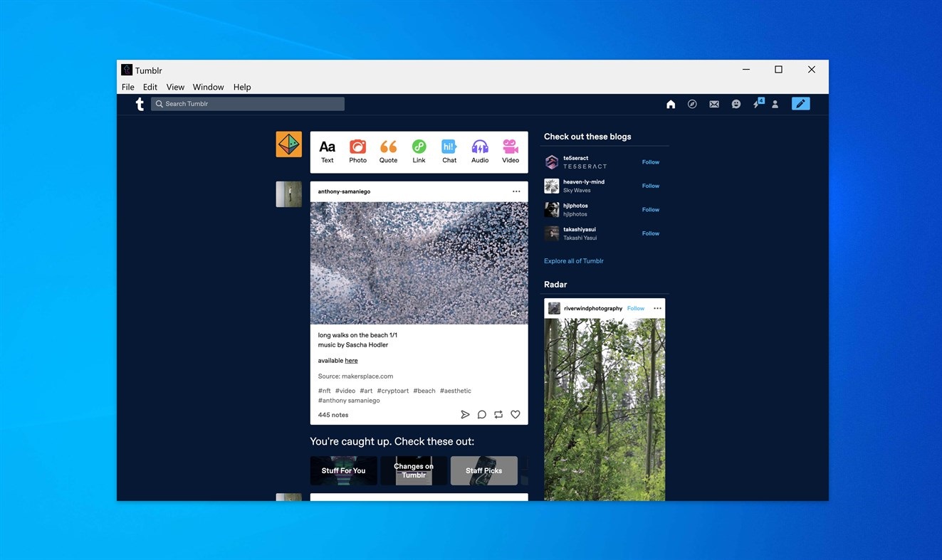Follow the hjlphotos blog
The height and width of the screenshot is (560, 942).
pos(651,210)
